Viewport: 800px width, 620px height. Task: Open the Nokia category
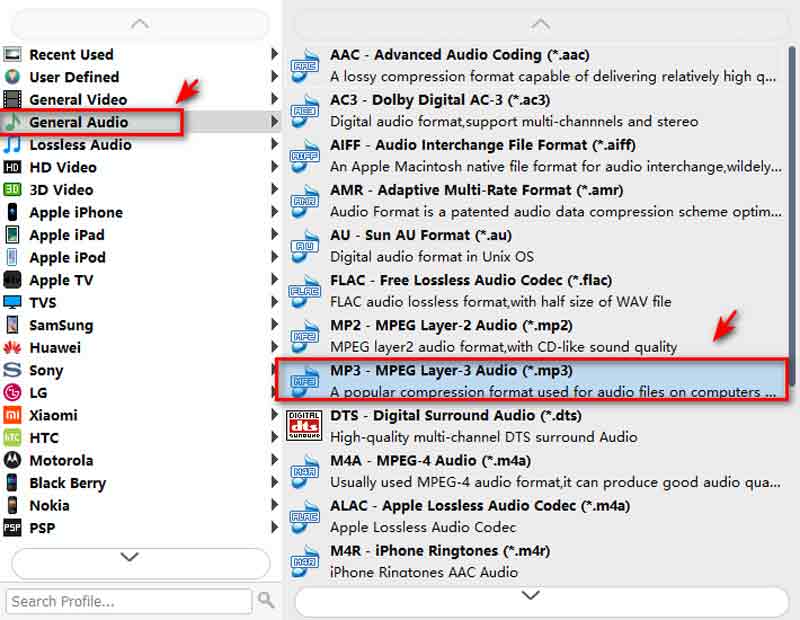pyautogui.click(x=140, y=505)
